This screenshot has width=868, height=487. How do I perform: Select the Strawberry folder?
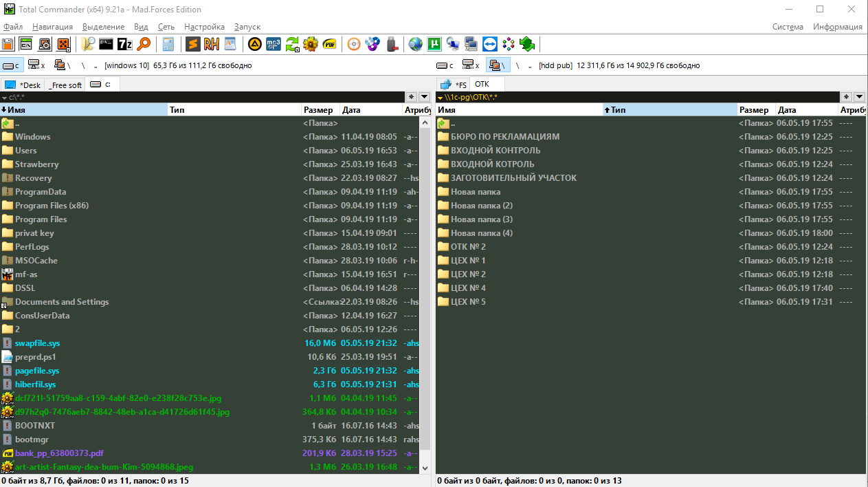click(210, 164)
